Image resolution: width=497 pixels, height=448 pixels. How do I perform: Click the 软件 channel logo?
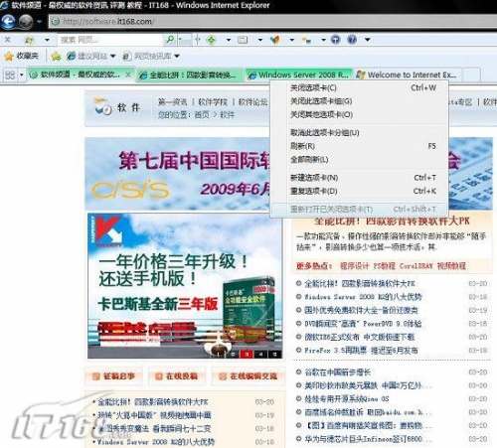click(116, 107)
